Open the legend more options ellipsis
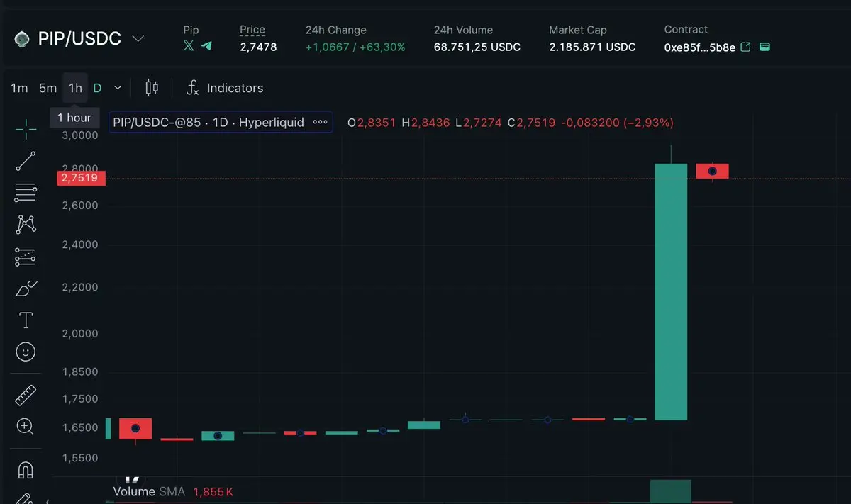This screenshot has width=851, height=504. (x=320, y=122)
